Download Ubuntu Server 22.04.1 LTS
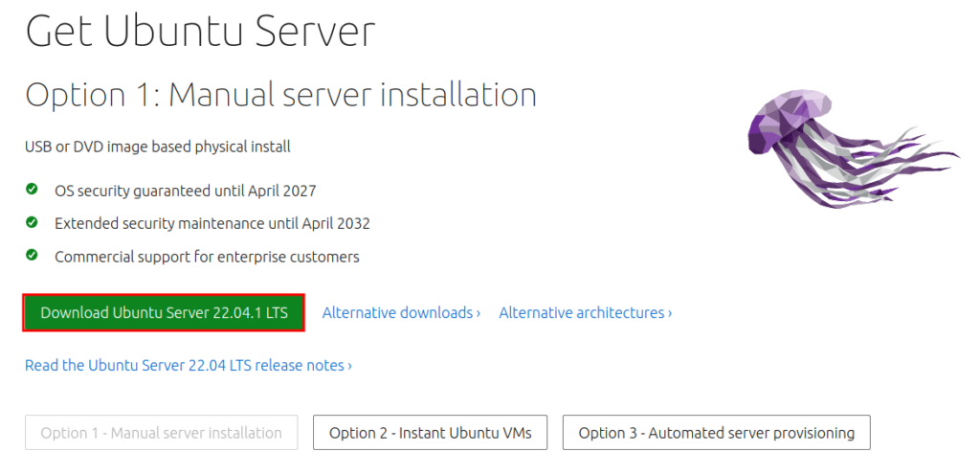 tap(164, 313)
